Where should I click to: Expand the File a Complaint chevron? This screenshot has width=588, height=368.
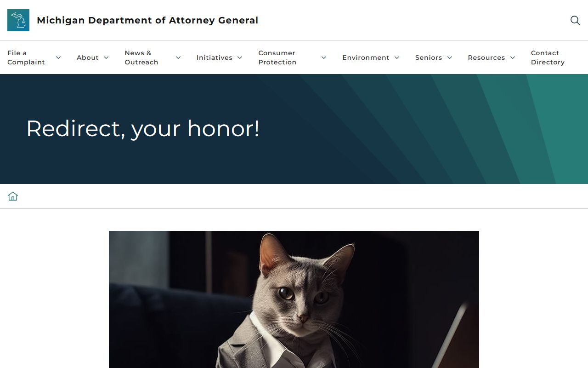58,57
